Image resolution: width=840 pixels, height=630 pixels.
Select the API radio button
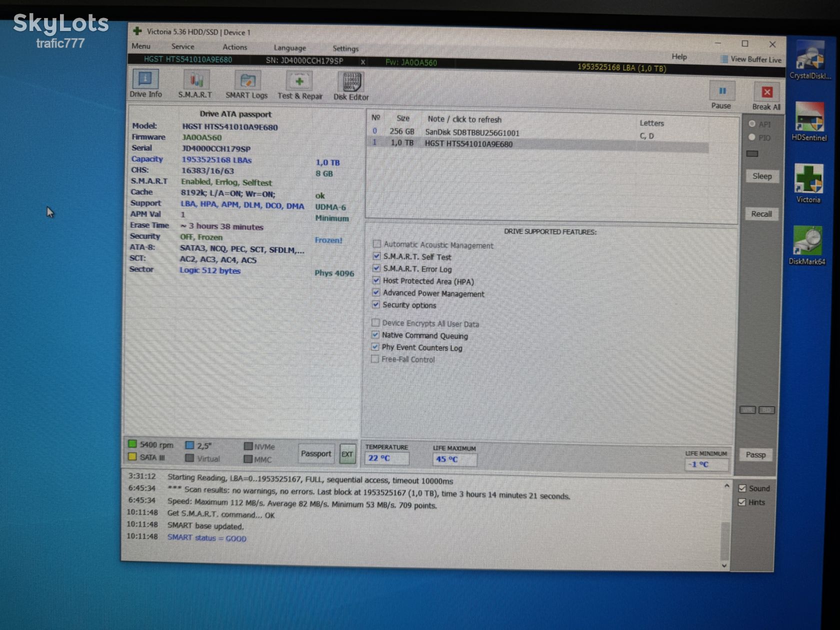(x=752, y=123)
